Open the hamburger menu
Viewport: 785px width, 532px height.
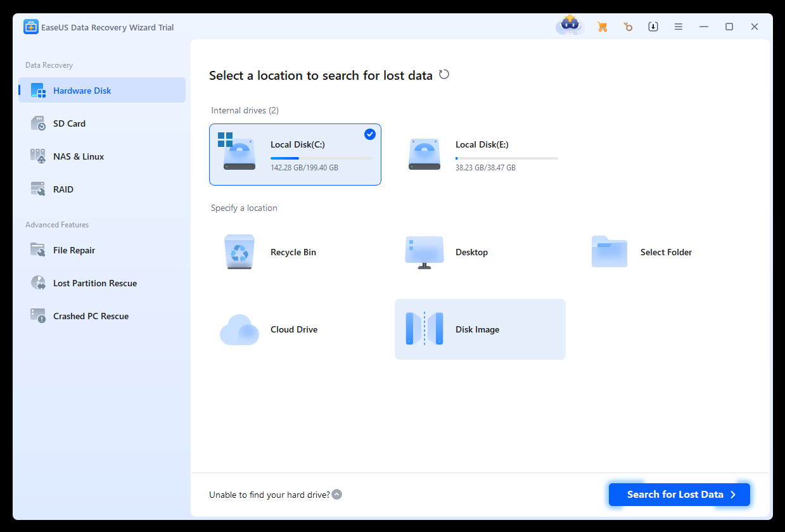679,27
